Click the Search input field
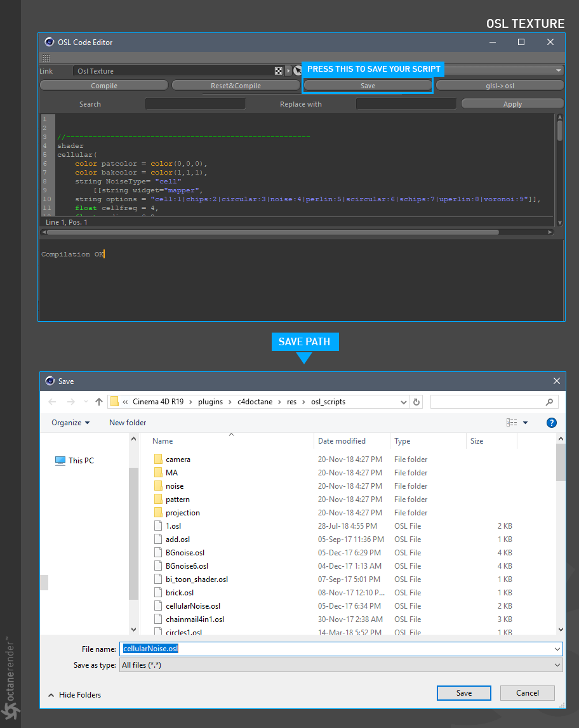 coord(195,104)
